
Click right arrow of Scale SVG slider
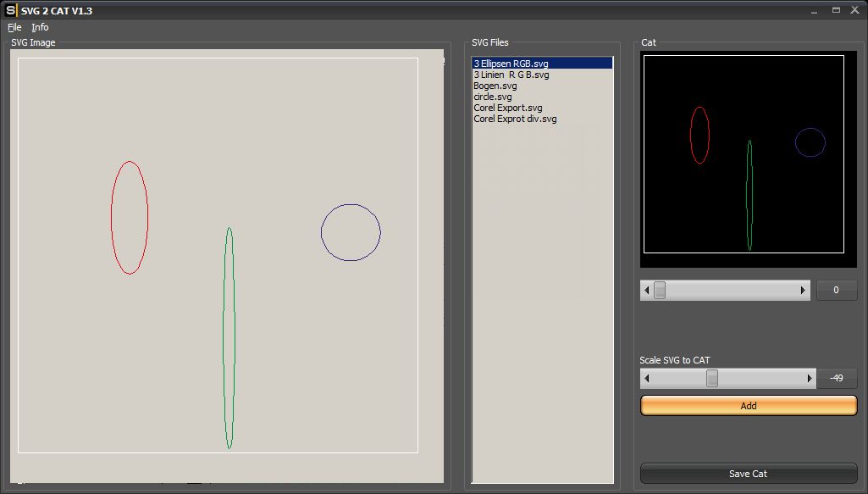coord(810,379)
